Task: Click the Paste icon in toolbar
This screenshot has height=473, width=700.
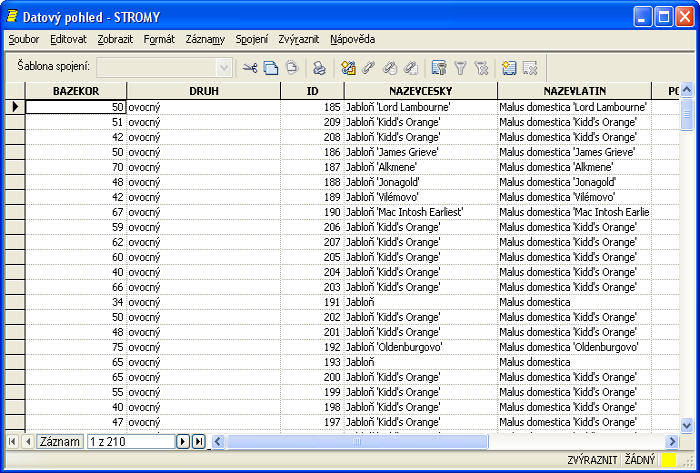Action: tap(292, 68)
